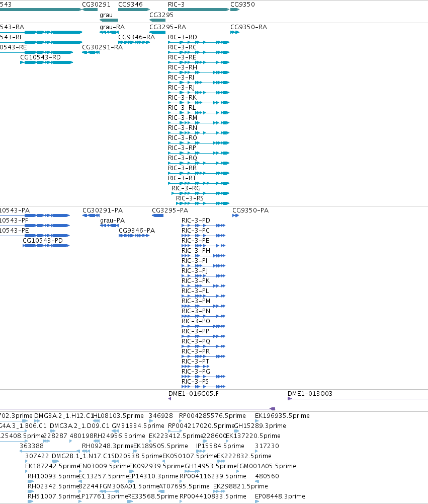Select the DME1-016G05.F feature label
The width and height of the screenshot is (428, 504).
[x=193, y=394]
